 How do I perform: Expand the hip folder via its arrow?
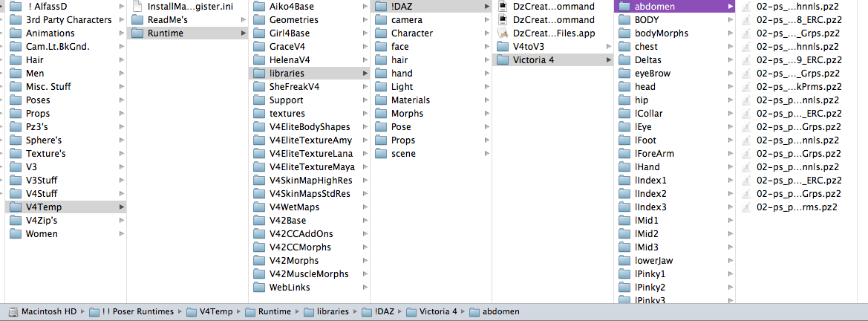(x=730, y=100)
